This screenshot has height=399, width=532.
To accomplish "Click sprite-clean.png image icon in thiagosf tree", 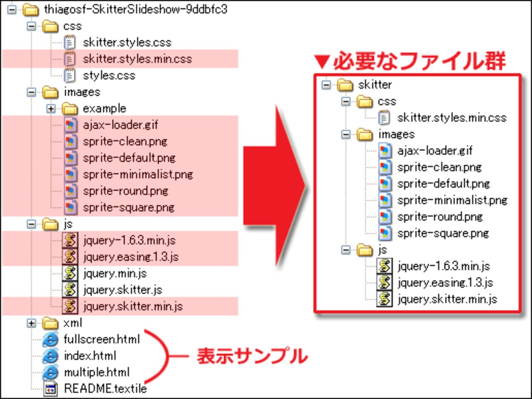I will tap(70, 141).
